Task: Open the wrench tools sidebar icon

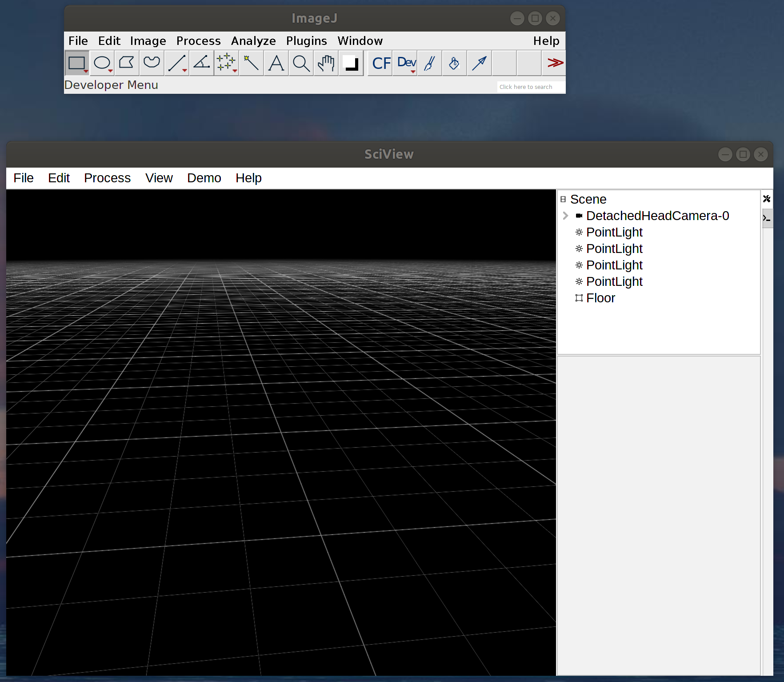Action: [x=767, y=199]
